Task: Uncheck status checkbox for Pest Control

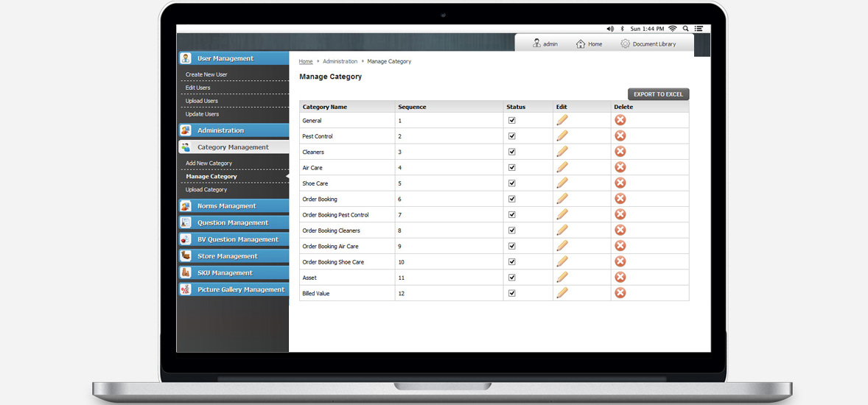Action: (512, 135)
